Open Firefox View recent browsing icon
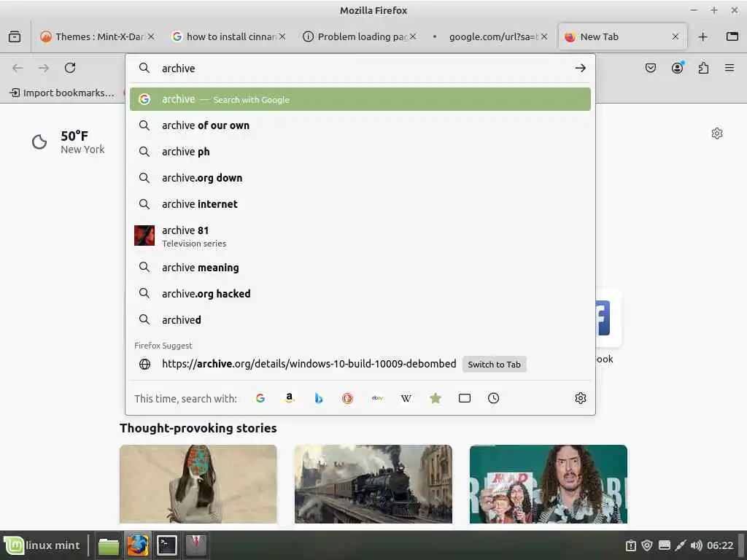This screenshot has height=560, width=747. tap(15, 36)
